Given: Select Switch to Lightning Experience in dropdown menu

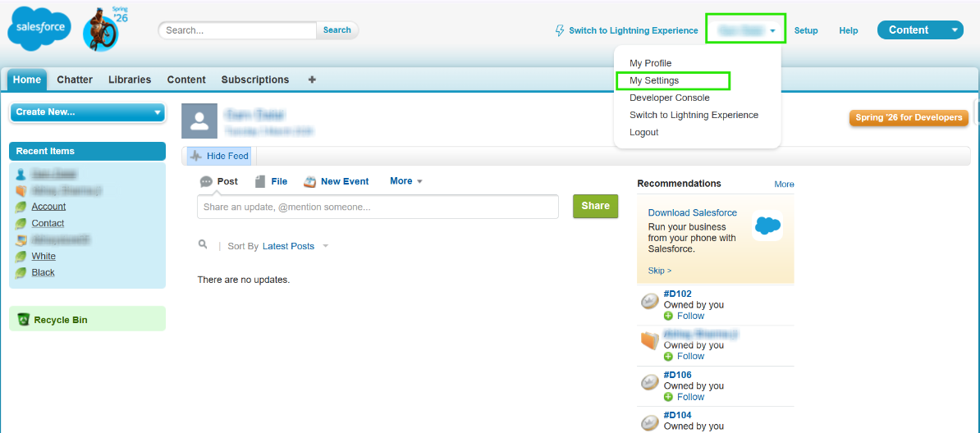Looking at the screenshot, I should coord(694,115).
